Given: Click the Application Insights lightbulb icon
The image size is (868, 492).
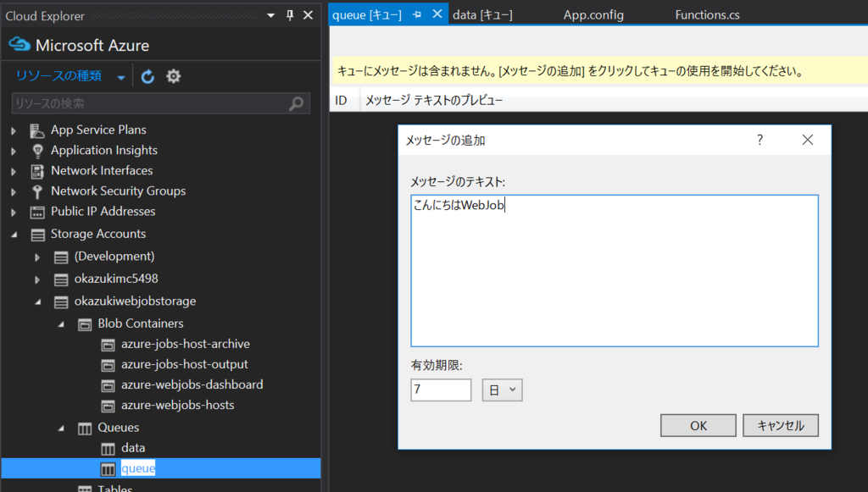Looking at the screenshot, I should 37,151.
